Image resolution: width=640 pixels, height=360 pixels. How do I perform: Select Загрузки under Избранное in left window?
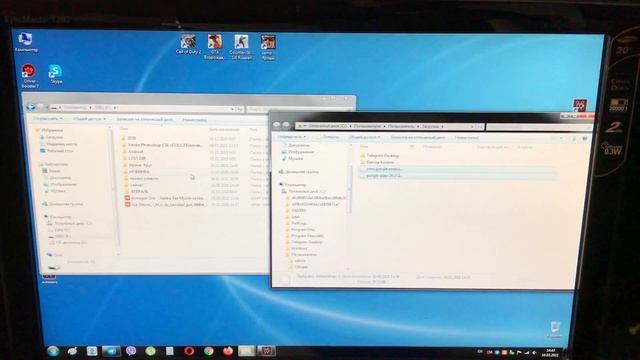point(52,137)
